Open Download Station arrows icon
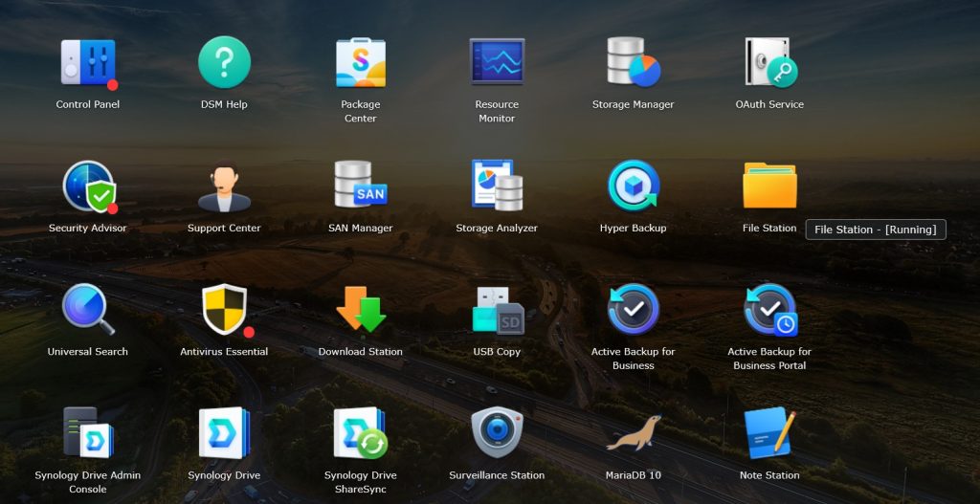This screenshot has width=980, height=504. tap(361, 309)
